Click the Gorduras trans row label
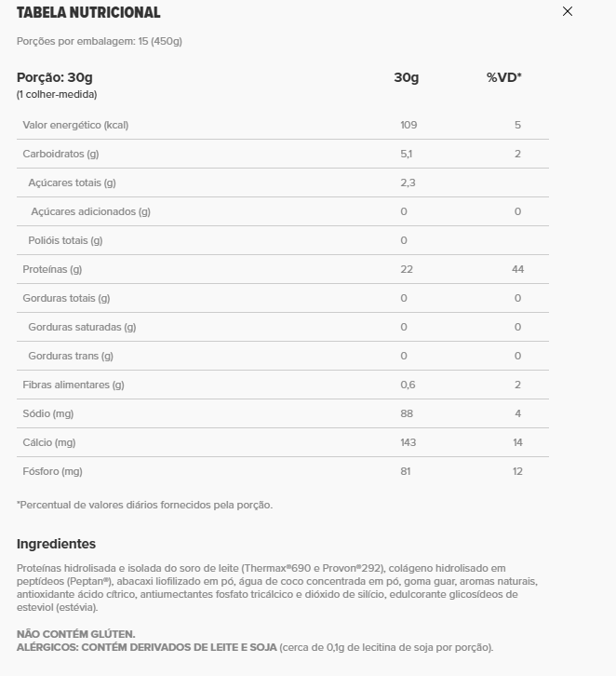This screenshot has width=616, height=676. (x=71, y=356)
